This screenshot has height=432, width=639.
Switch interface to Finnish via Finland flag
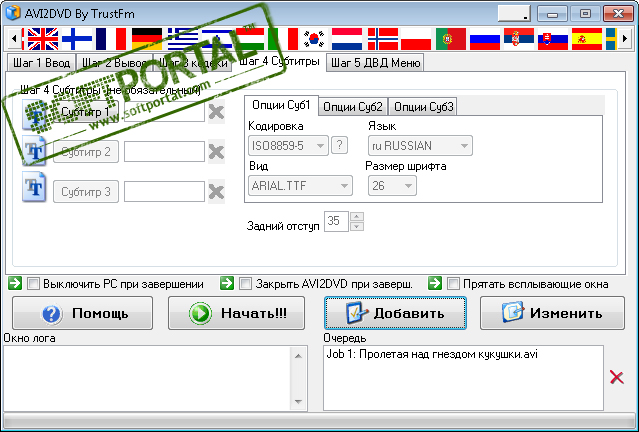click(77, 39)
